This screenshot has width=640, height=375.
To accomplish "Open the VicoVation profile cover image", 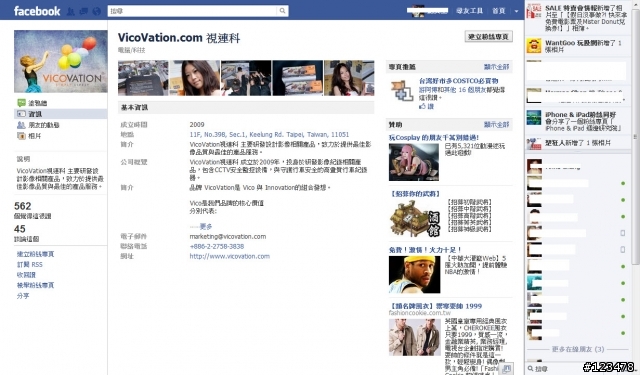I will (x=61, y=62).
